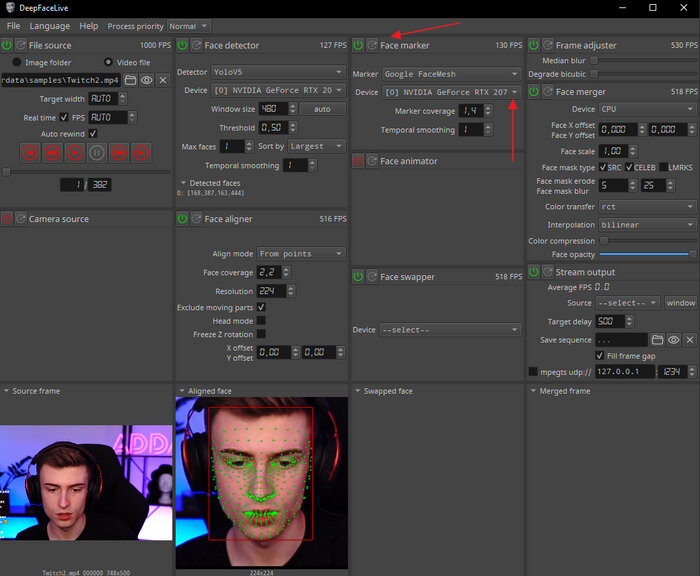Jump to first frame playback button
Image resolution: width=700 pixels, height=576 pixels.
(30, 153)
